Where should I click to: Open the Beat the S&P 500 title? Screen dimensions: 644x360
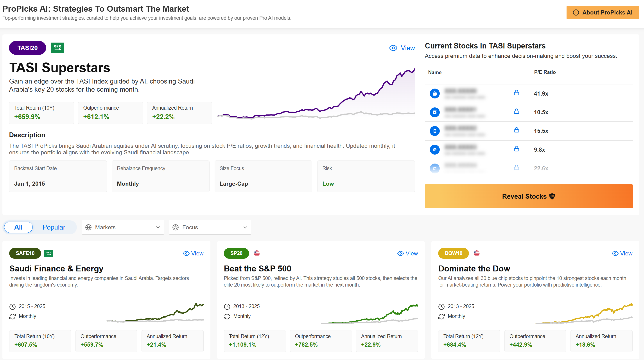(258, 269)
